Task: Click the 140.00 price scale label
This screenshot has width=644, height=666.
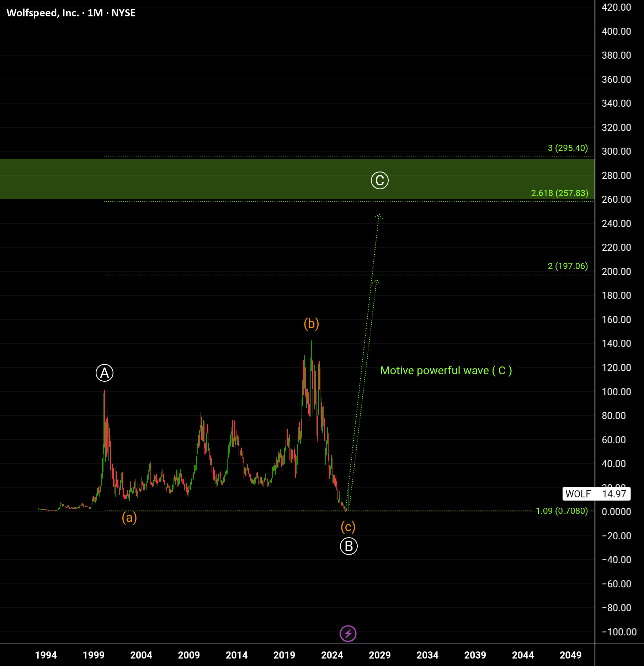Action: (x=616, y=344)
